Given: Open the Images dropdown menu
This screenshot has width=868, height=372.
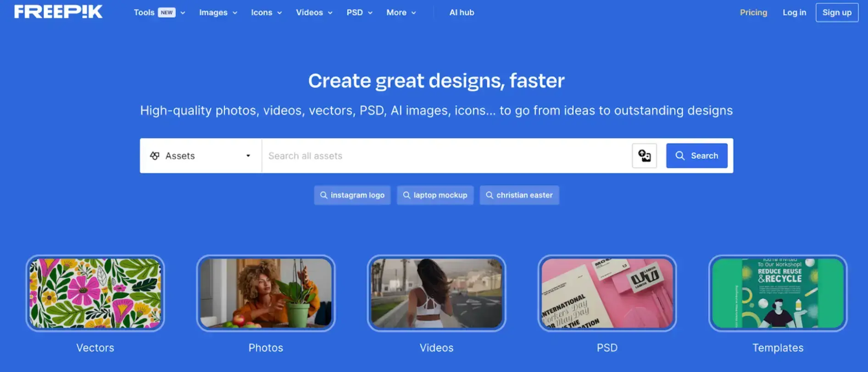Looking at the screenshot, I should (x=218, y=12).
